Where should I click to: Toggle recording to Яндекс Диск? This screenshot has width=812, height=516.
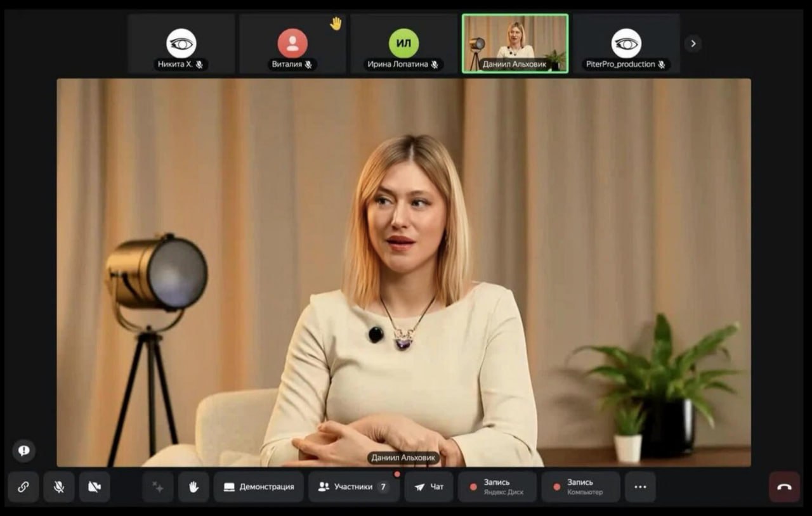[497, 487]
